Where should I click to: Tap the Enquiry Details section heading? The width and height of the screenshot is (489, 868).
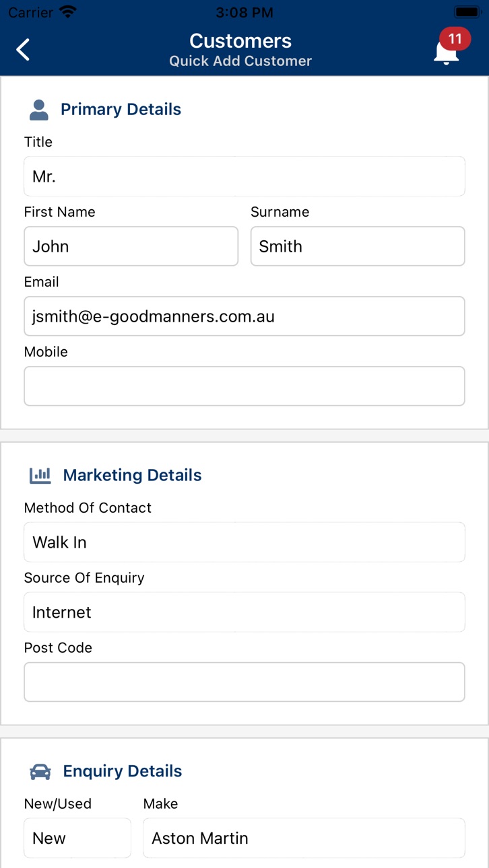[x=123, y=771]
